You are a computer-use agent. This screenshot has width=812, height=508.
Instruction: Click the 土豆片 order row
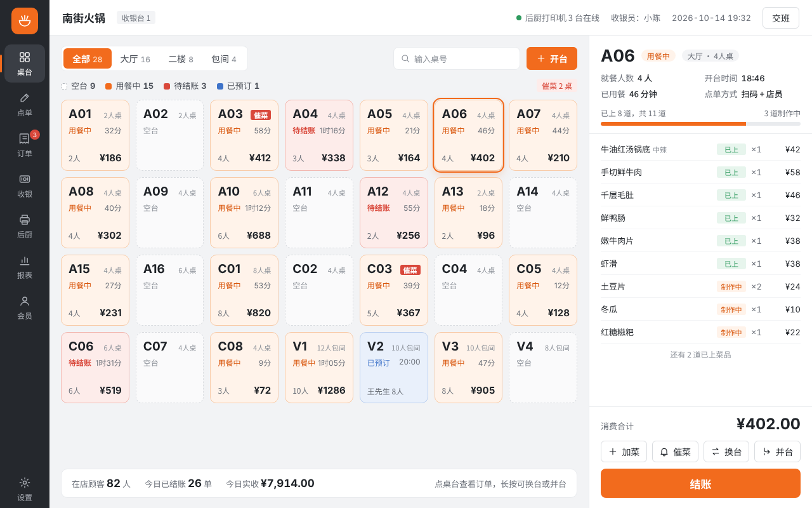[x=700, y=286]
